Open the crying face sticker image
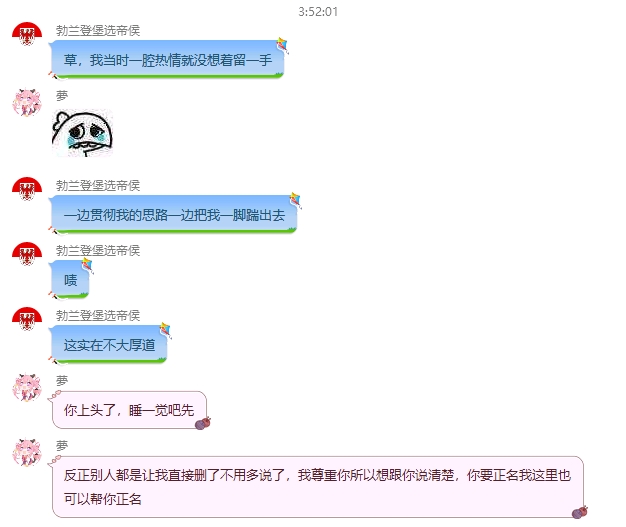 point(82,133)
